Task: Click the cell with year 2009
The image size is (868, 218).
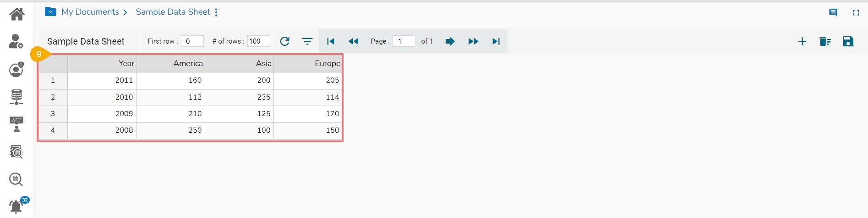Action: coord(102,114)
